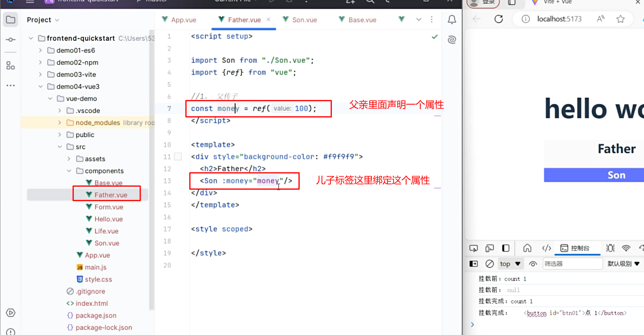Click the Father.vue tab label
Viewport: 644px width, 335px height.
(244, 20)
